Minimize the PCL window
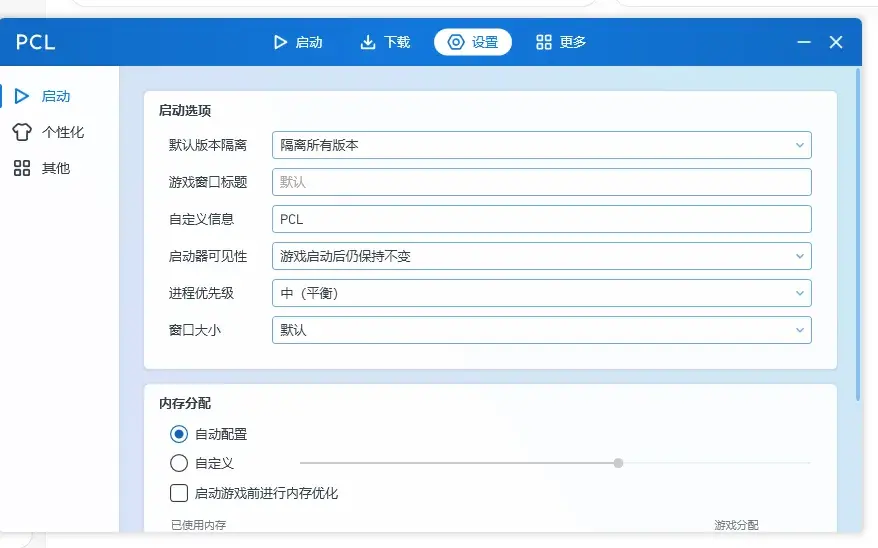The width and height of the screenshot is (878, 548). (x=804, y=42)
